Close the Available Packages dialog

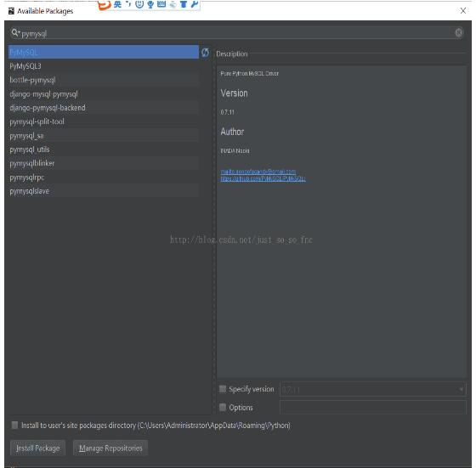[463, 11]
